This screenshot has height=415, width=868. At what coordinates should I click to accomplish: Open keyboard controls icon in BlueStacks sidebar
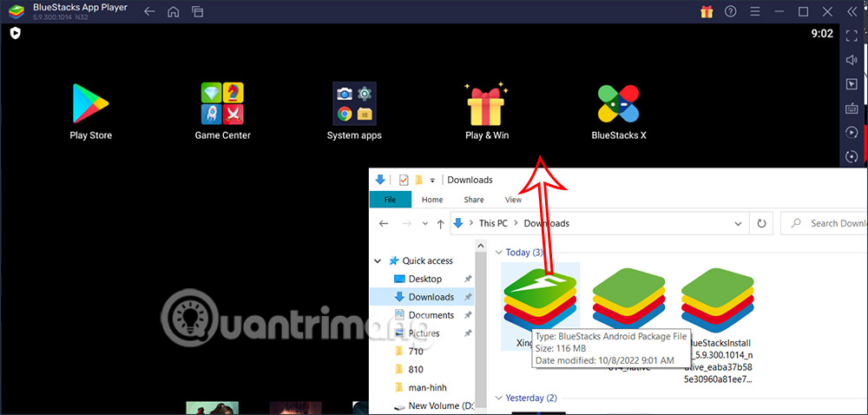[852, 109]
